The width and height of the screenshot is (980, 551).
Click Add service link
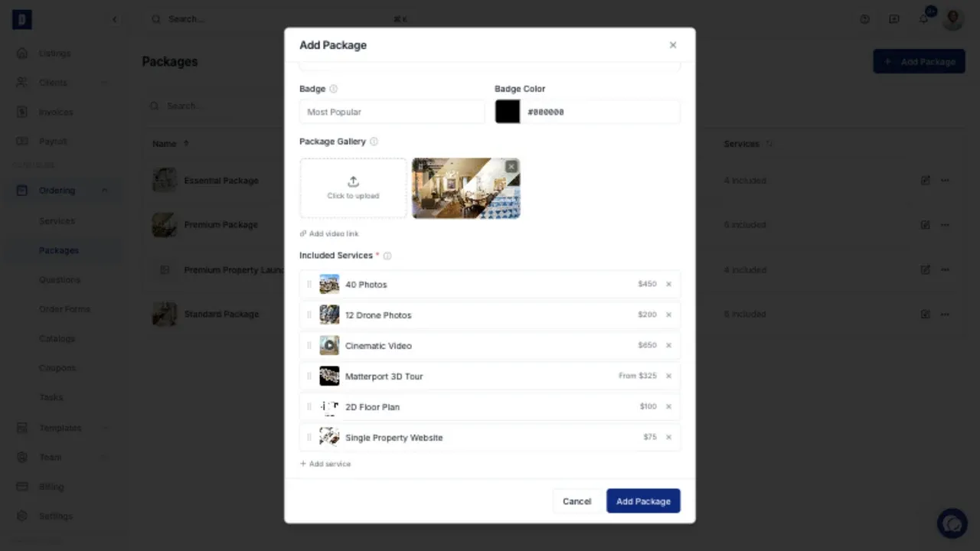point(325,464)
